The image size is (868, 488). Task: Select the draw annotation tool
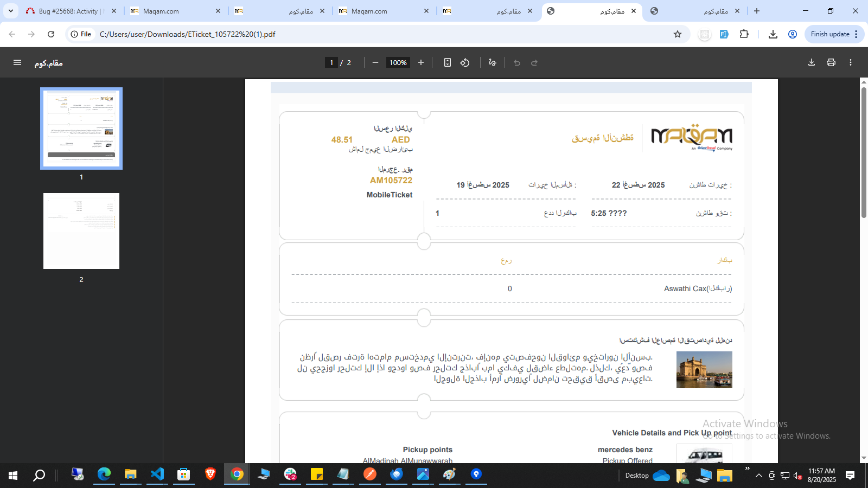[x=492, y=62]
